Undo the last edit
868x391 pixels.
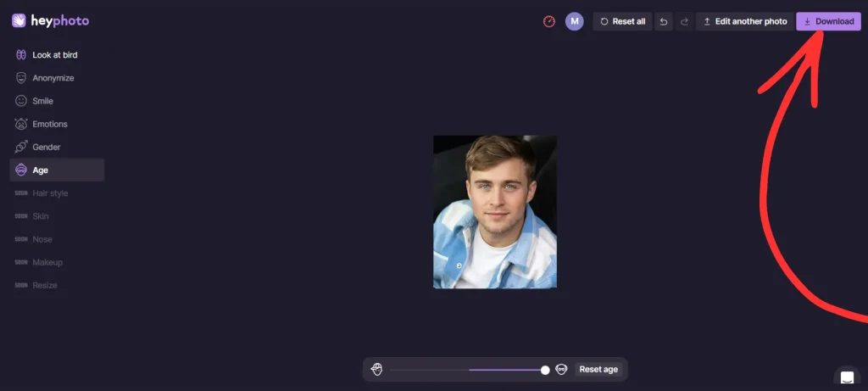664,21
